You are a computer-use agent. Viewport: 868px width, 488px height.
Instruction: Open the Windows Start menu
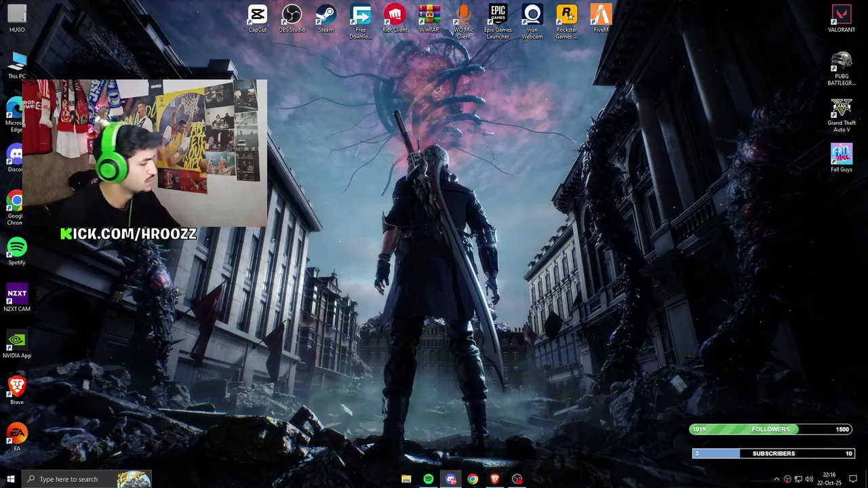(x=10, y=479)
